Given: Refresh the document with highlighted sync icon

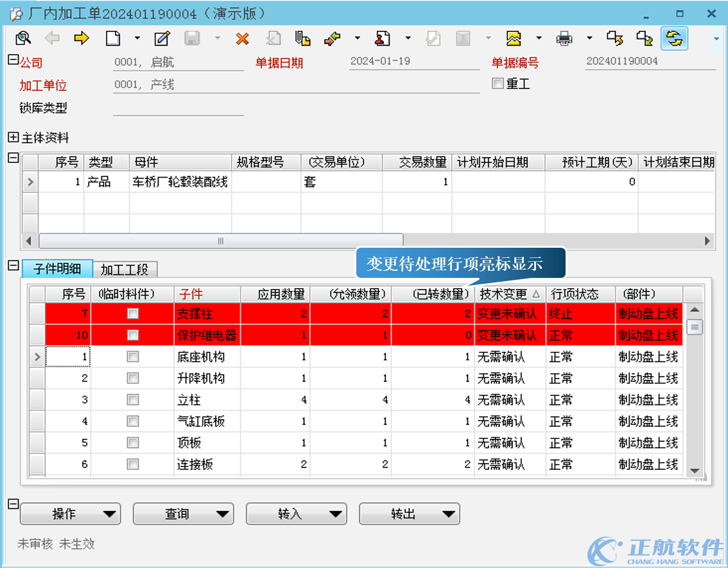Looking at the screenshot, I should coord(674,38).
